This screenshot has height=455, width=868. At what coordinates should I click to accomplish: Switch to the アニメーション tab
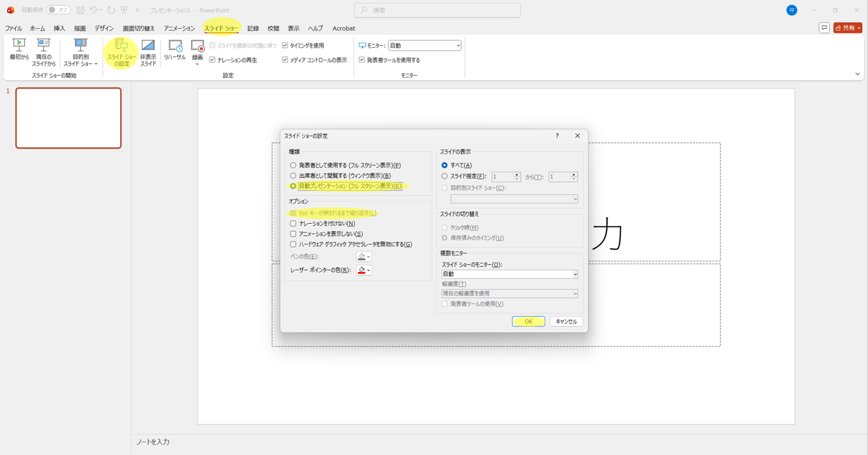(x=179, y=29)
